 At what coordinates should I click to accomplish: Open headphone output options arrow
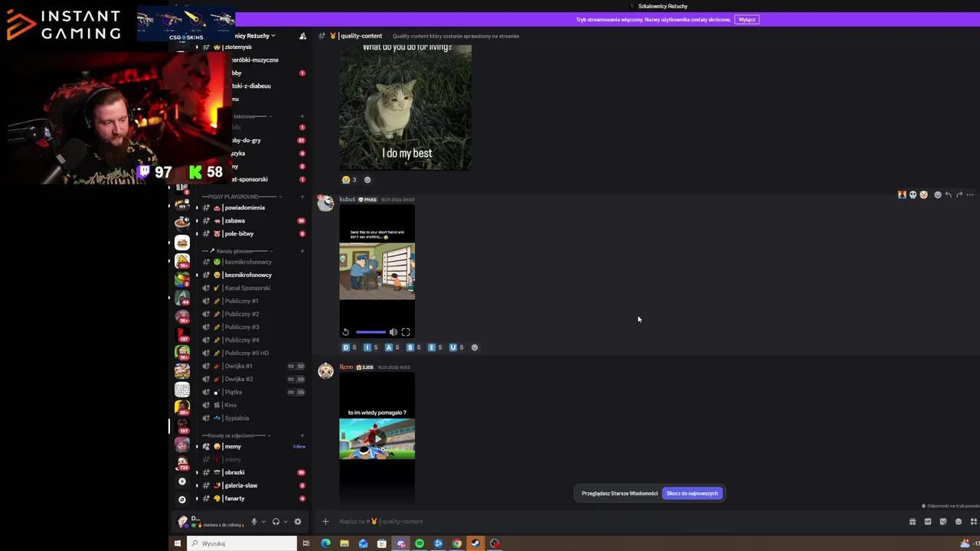click(x=285, y=522)
